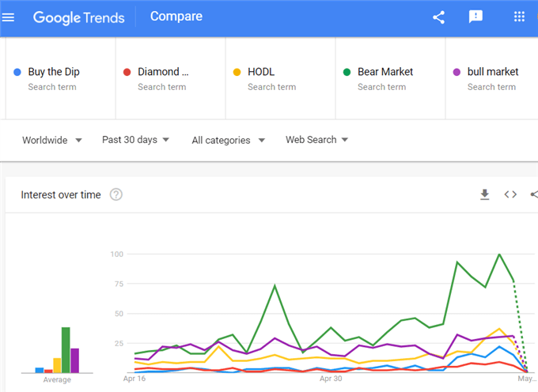The height and width of the screenshot is (392, 538).
Task: Open the hamburger main menu
Action: [8, 17]
